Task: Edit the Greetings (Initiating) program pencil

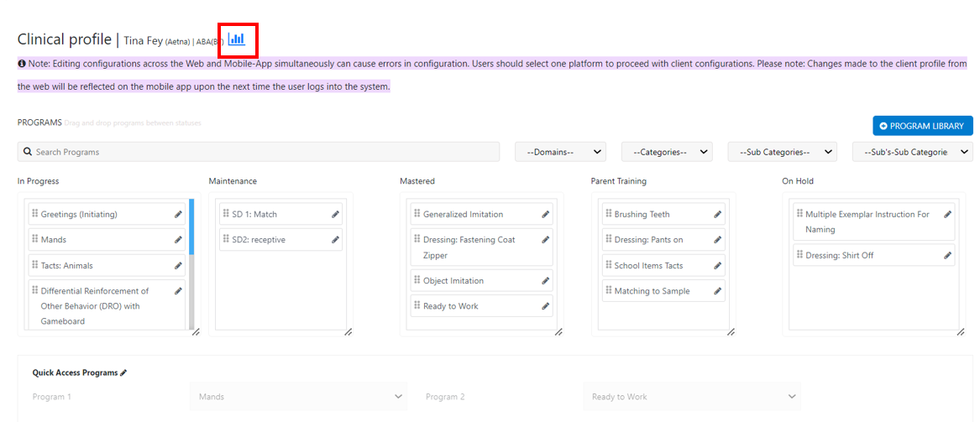Action: coord(178,215)
